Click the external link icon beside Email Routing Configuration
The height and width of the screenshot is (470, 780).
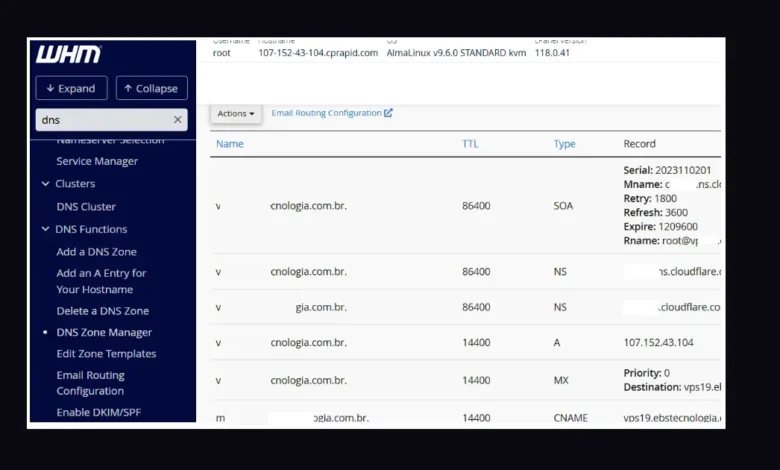pyautogui.click(x=388, y=113)
